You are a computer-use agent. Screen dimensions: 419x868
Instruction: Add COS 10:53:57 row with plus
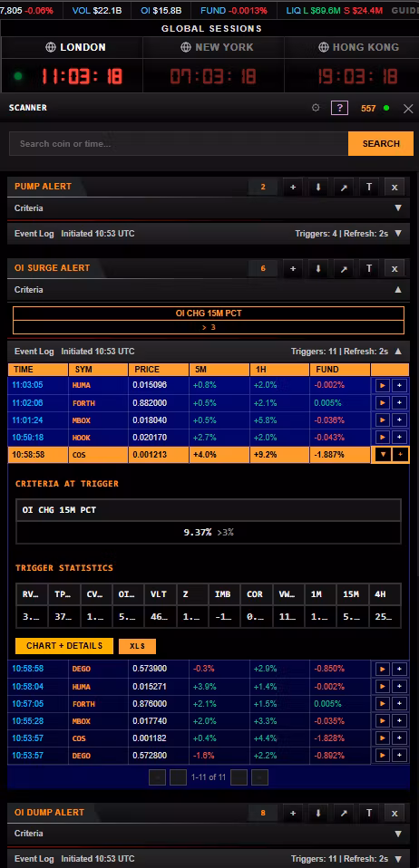(400, 738)
